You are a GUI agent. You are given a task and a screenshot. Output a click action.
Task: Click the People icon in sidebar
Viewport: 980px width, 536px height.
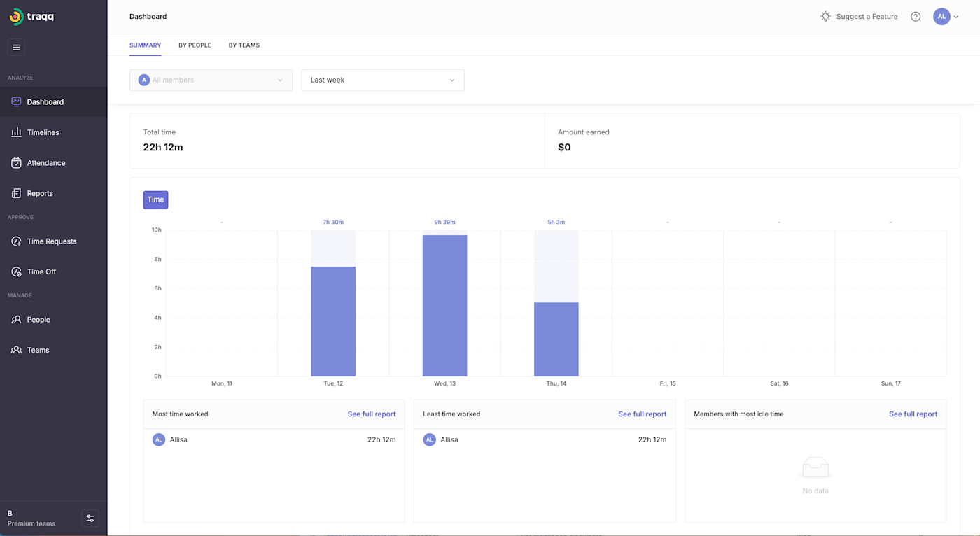16,320
